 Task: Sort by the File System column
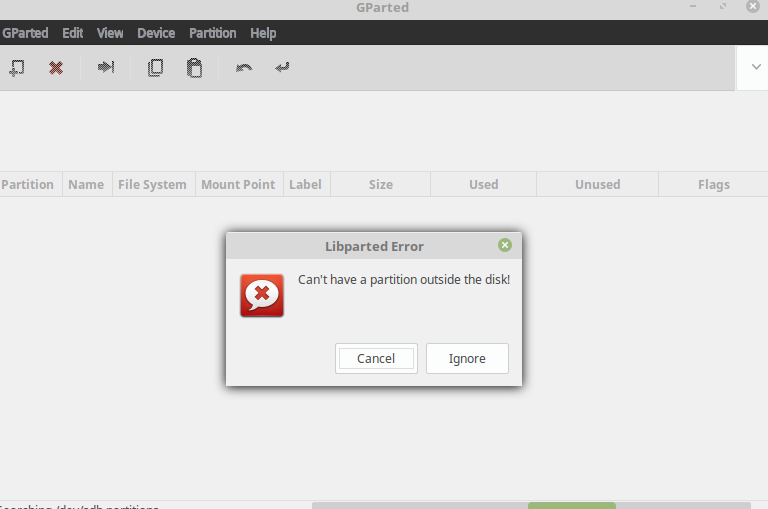point(154,184)
